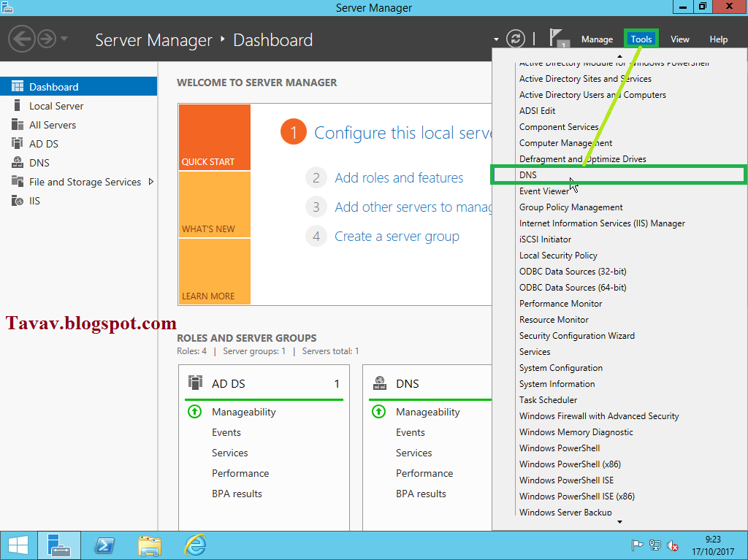Select IIS in the sidebar
748x560 pixels.
(x=34, y=201)
